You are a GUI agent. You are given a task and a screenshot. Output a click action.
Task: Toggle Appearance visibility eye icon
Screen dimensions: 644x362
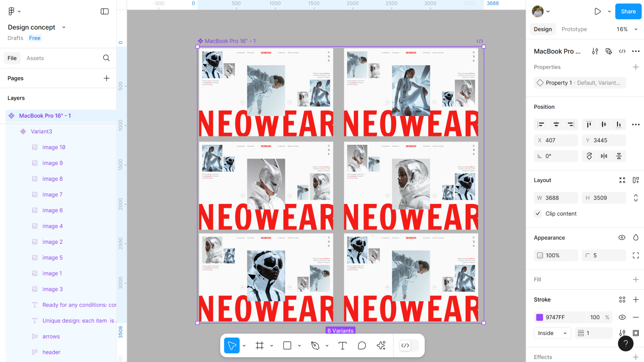point(622,238)
